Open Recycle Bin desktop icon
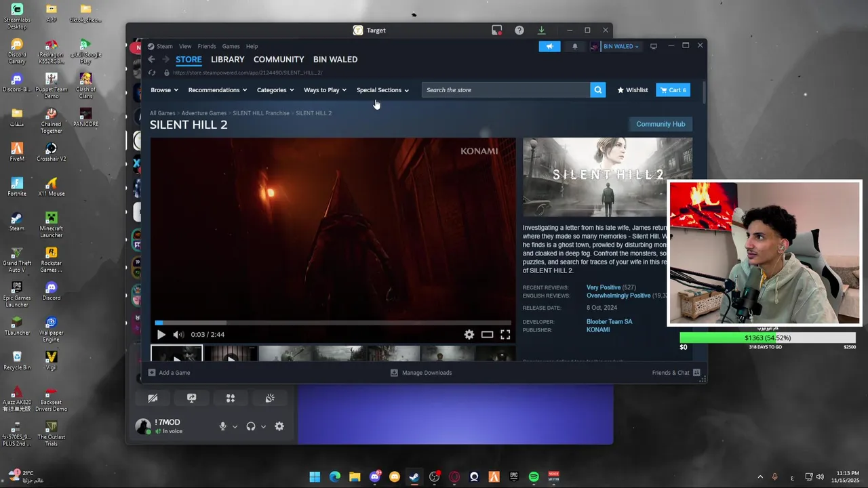 coord(17,361)
